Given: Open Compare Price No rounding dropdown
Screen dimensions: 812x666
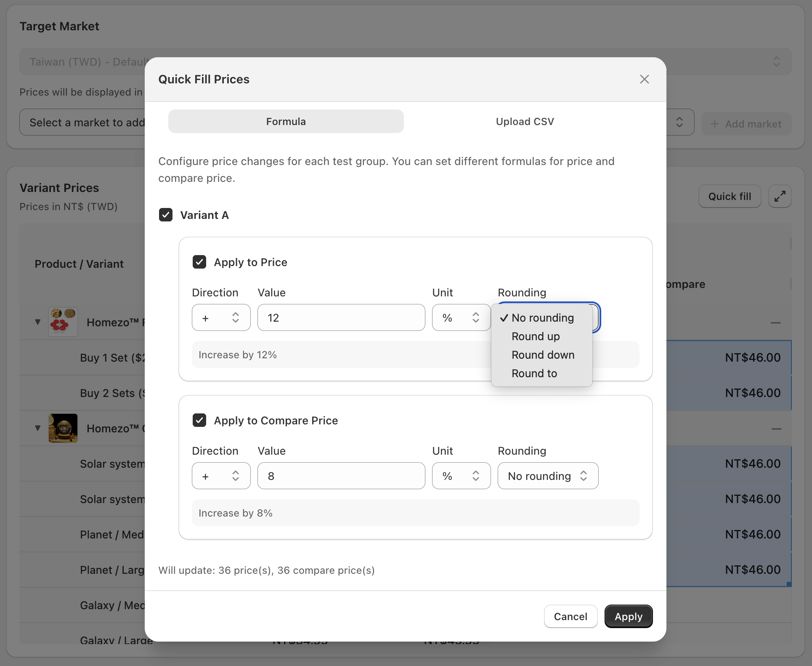Looking at the screenshot, I should pyautogui.click(x=547, y=476).
